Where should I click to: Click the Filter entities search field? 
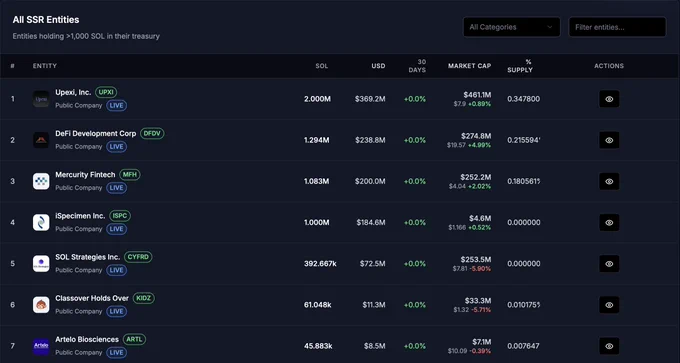[617, 27]
